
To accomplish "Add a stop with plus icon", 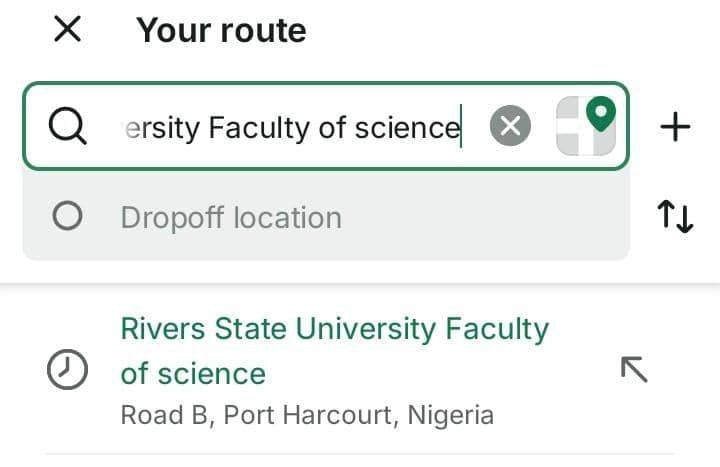I will tap(676, 127).
